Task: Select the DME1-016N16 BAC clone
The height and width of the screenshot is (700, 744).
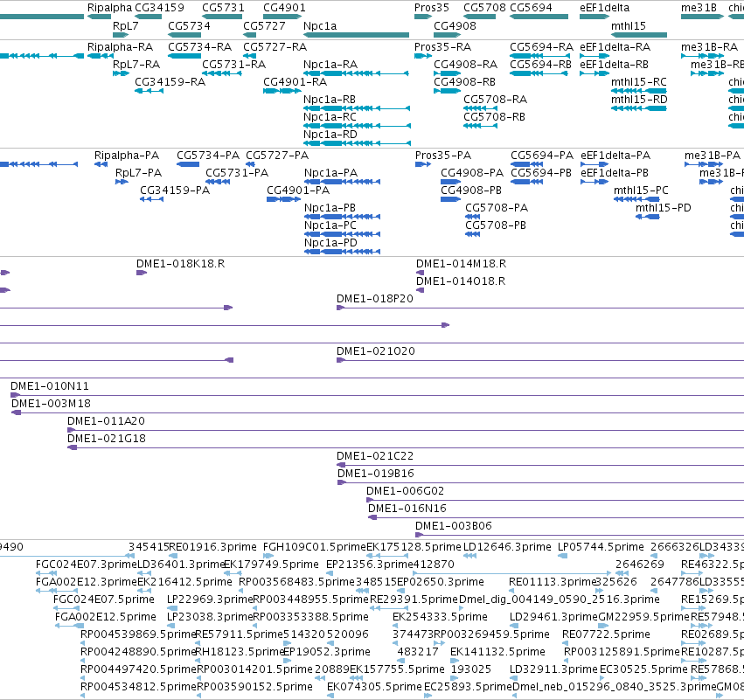Action: click(556, 517)
